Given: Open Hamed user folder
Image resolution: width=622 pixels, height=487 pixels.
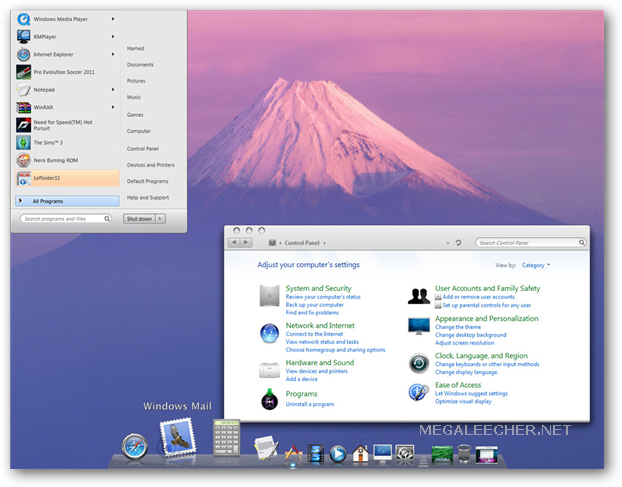Looking at the screenshot, I should [x=135, y=48].
